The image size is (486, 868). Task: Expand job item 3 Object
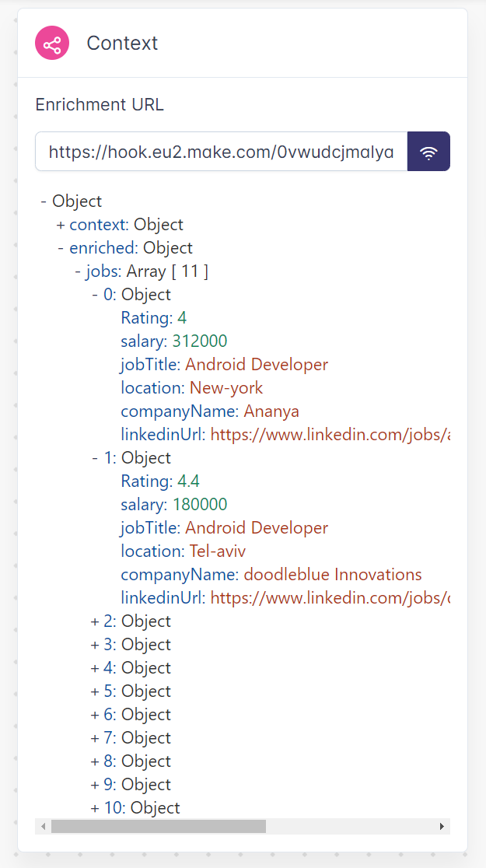(x=95, y=645)
